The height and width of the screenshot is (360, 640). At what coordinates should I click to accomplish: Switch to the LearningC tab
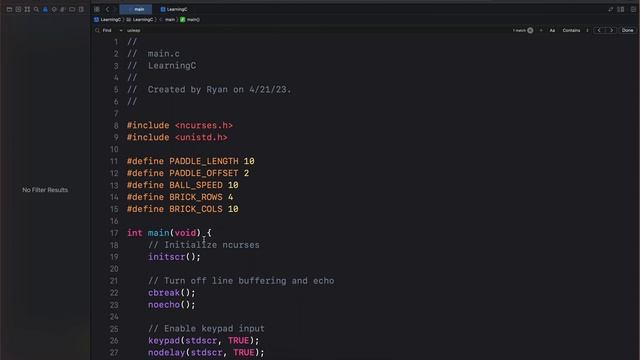174,9
